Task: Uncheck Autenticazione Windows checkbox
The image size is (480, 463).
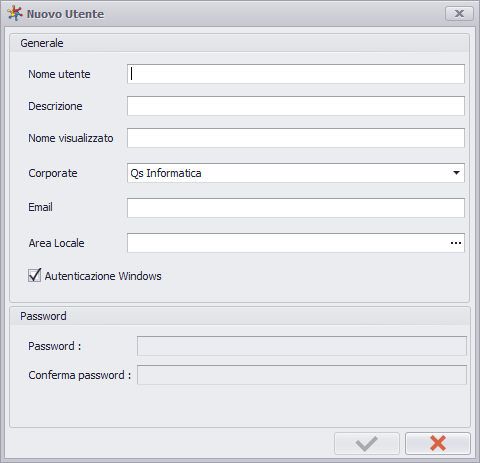Action: click(x=34, y=276)
